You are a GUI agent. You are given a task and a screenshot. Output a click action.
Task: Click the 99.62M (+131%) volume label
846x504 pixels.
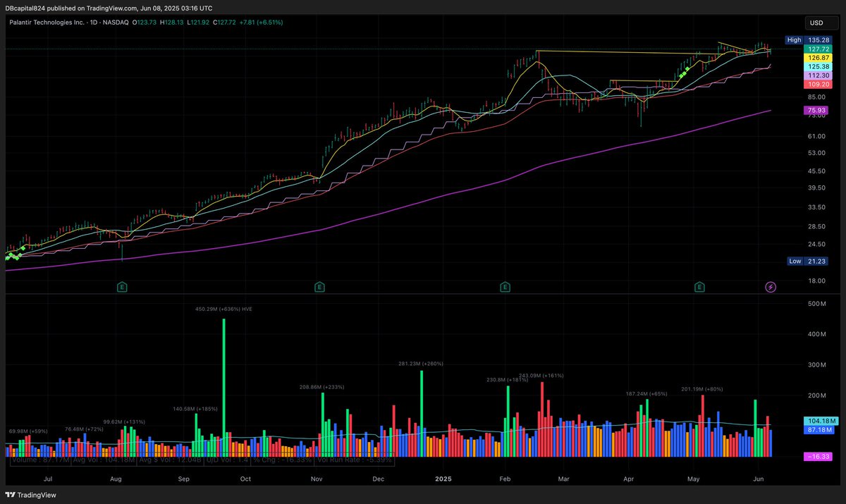(123, 422)
